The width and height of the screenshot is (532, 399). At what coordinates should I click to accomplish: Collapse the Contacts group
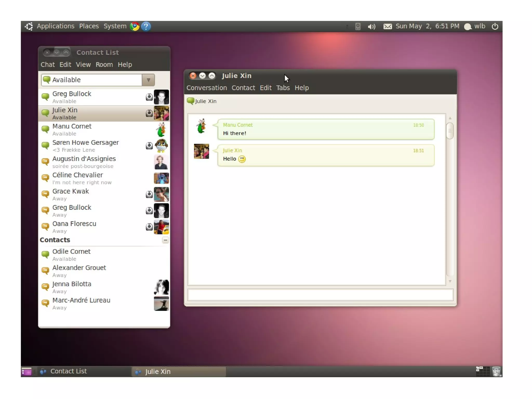165,240
